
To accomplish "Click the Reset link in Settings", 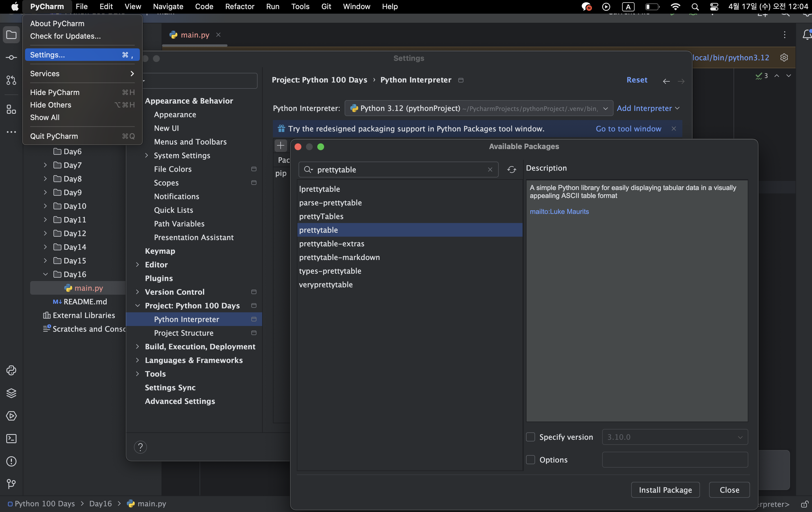I will (637, 80).
